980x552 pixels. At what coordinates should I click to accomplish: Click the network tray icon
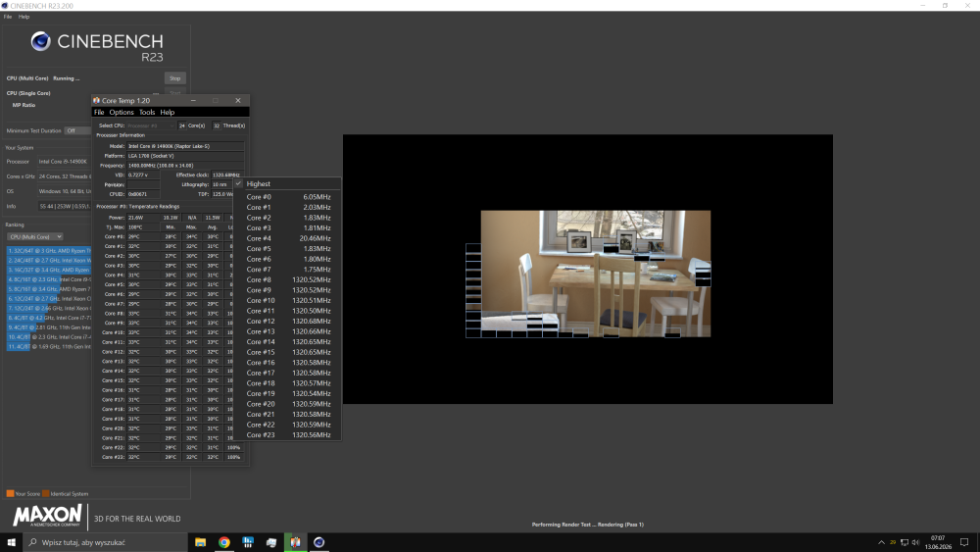coord(905,542)
